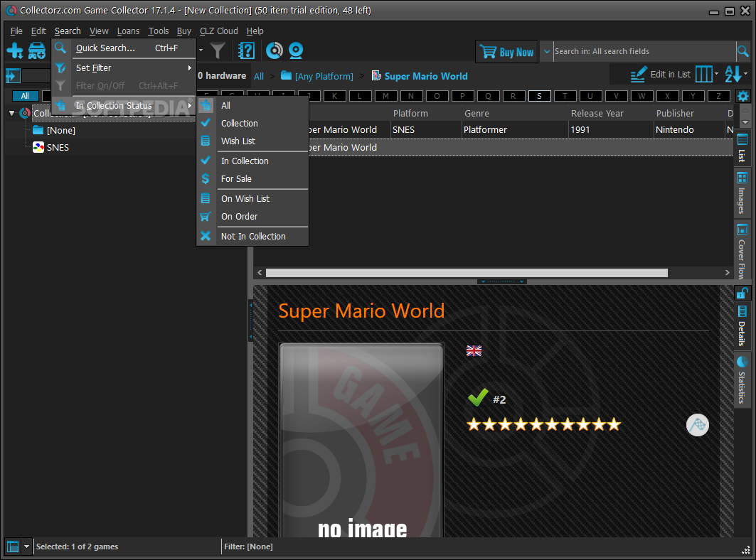Click the Not In Collection X icon
This screenshot has height=560, width=756.
(x=206, y=236)
